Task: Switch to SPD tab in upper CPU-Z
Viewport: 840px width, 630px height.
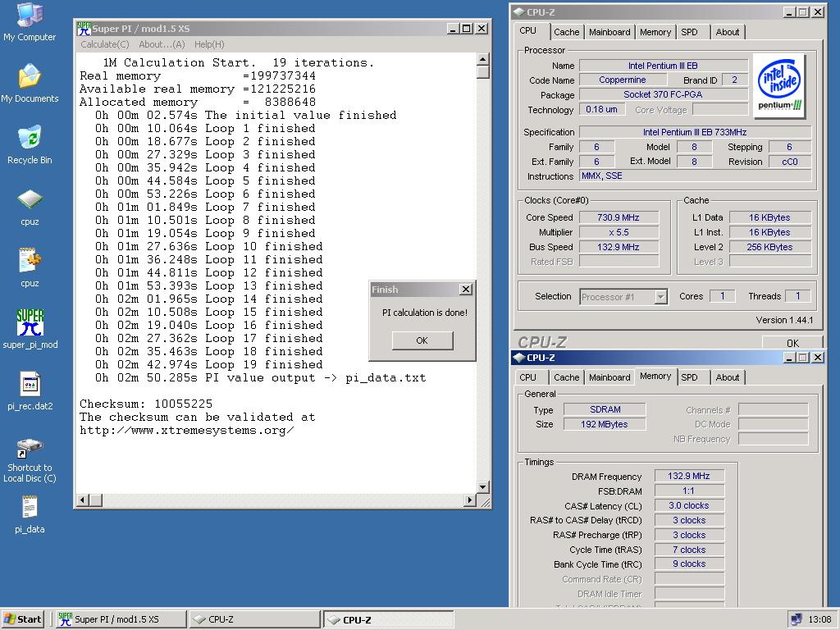Action: point(689,32)
